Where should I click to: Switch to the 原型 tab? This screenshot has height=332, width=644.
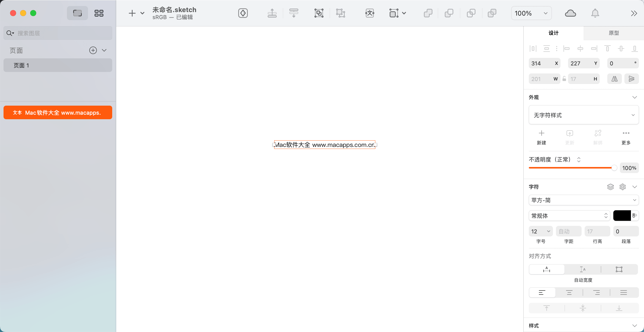click(x=614, y=33)
